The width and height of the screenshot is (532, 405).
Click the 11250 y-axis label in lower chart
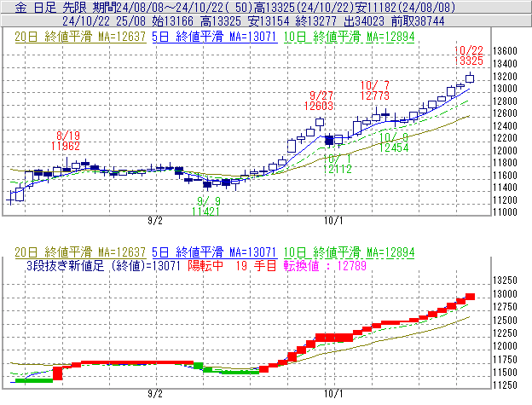tap(505, 385)
